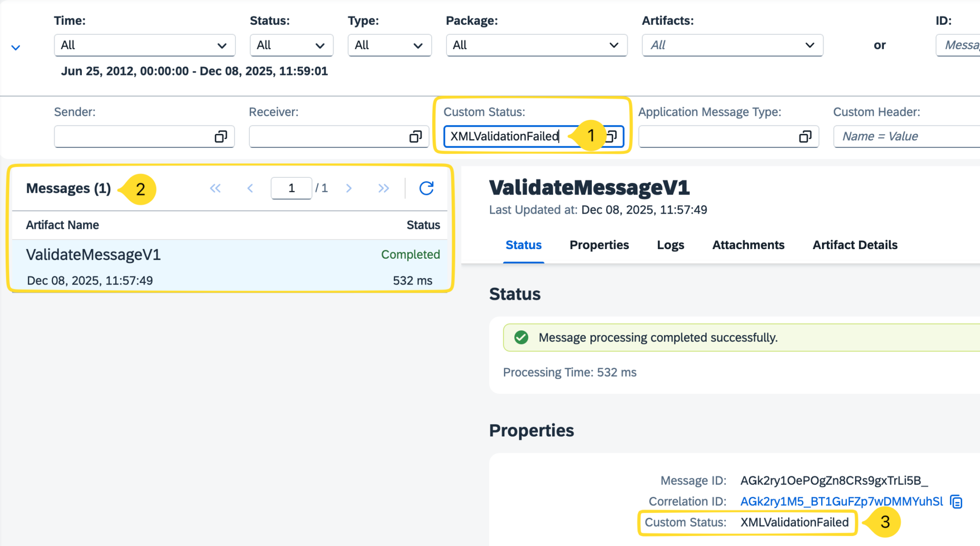This screenshot has width=980, height=546.
Task: Open the Application Message Type value help
Action: pos(805,137)
